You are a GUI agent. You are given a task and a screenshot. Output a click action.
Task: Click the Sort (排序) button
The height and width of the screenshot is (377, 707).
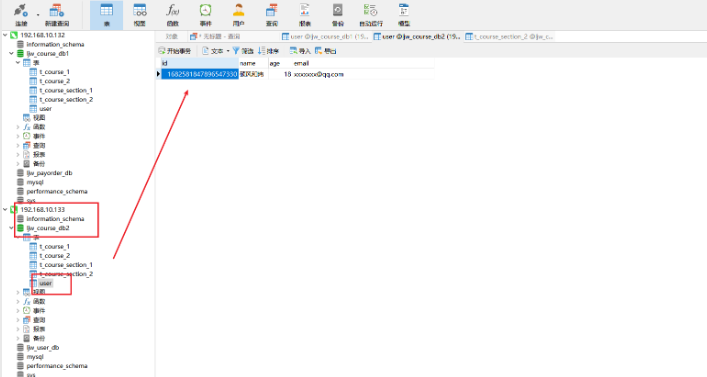point(269,51)
